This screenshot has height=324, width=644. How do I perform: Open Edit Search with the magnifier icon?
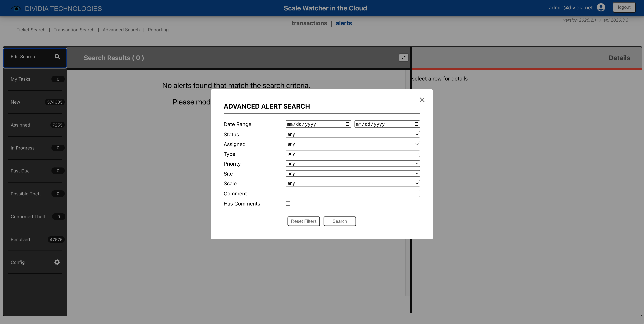(x=57, y=57)
